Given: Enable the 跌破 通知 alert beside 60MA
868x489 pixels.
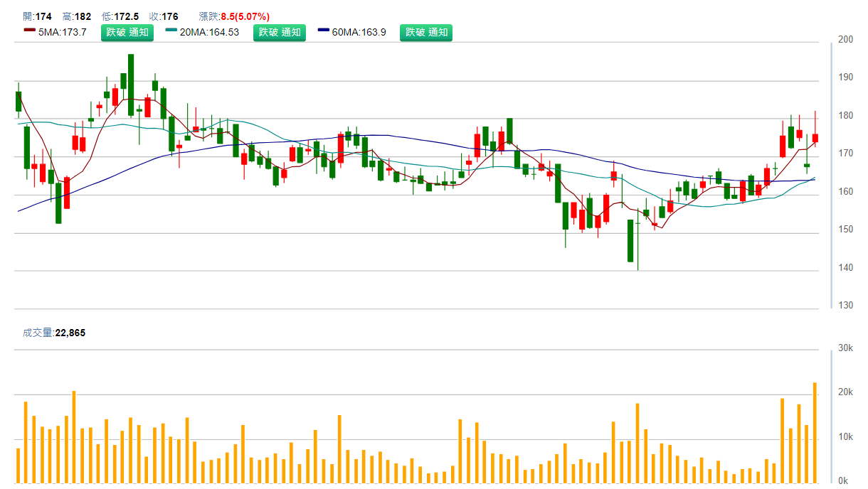Looking at the screenshot, I should pyautogui.click(x=425, y=32).
